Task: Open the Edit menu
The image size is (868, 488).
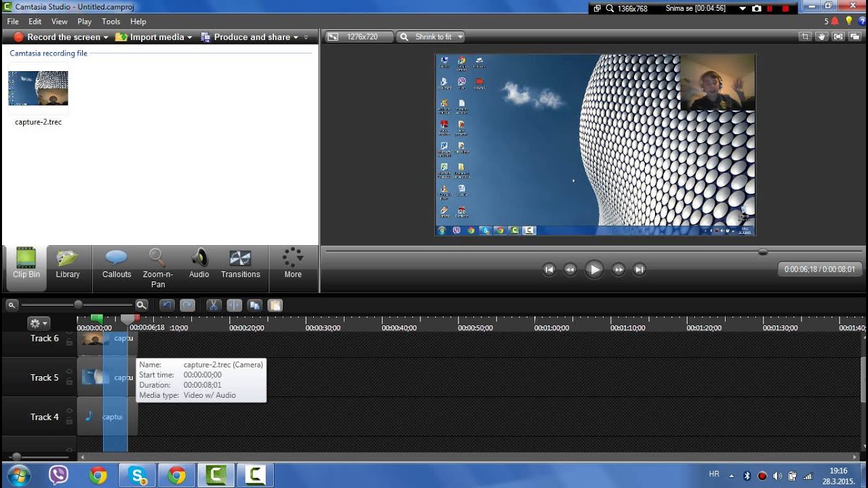Action: (x=35, y=22)
